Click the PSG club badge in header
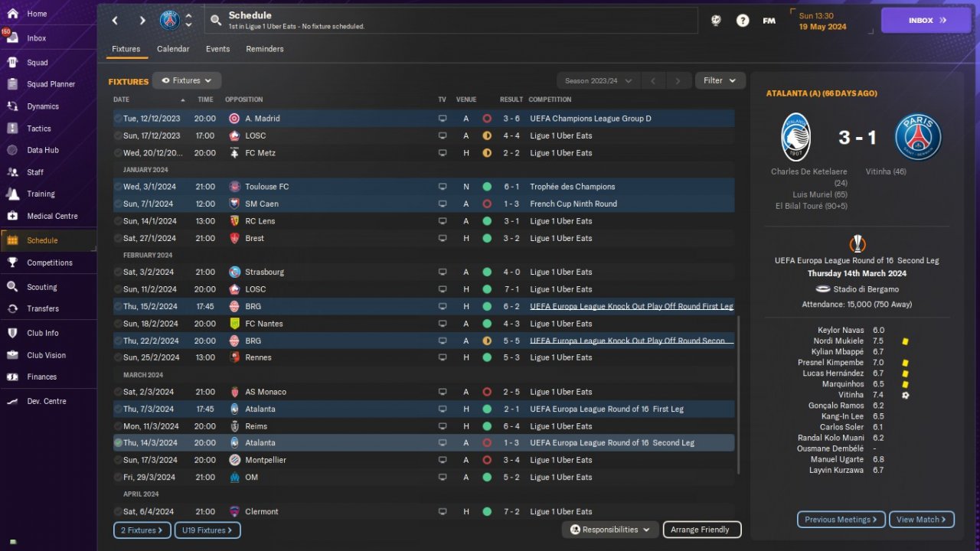Viewport: 980px width, 551px height. 169,21
